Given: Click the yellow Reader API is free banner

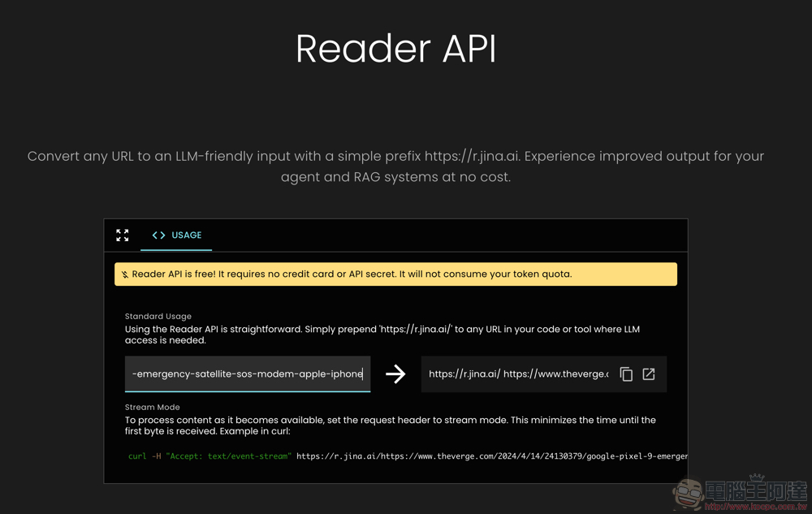Looking at the screenshot, I should pos(395,274).
